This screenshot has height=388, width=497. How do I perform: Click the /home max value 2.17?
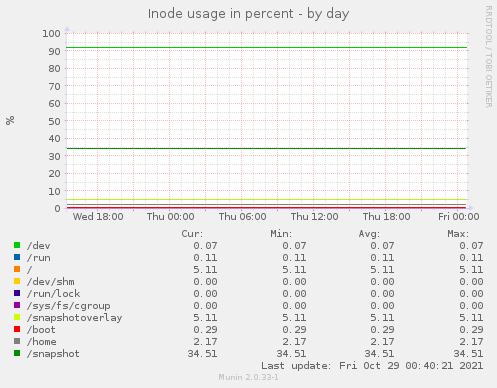pos(471,342)
